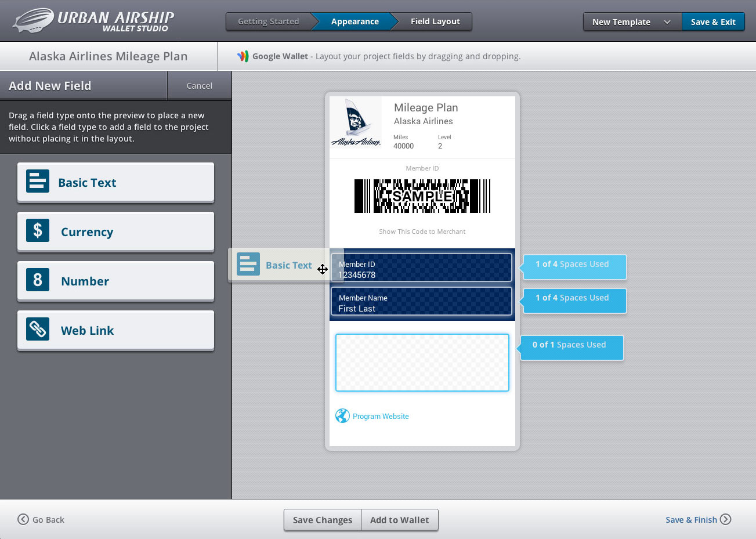Add a Number field
The image size is (756, 539).
point(115,281)
